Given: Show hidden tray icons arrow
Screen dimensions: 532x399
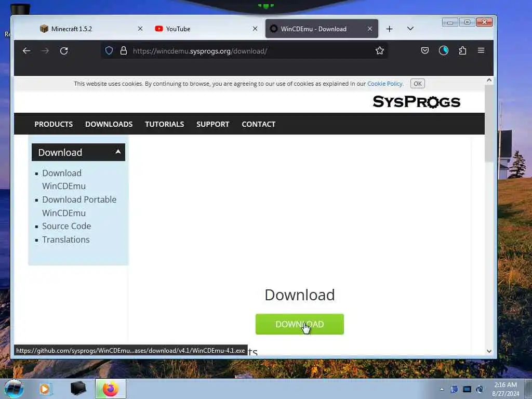Looking at the screenshot, I should coord(442,389).
